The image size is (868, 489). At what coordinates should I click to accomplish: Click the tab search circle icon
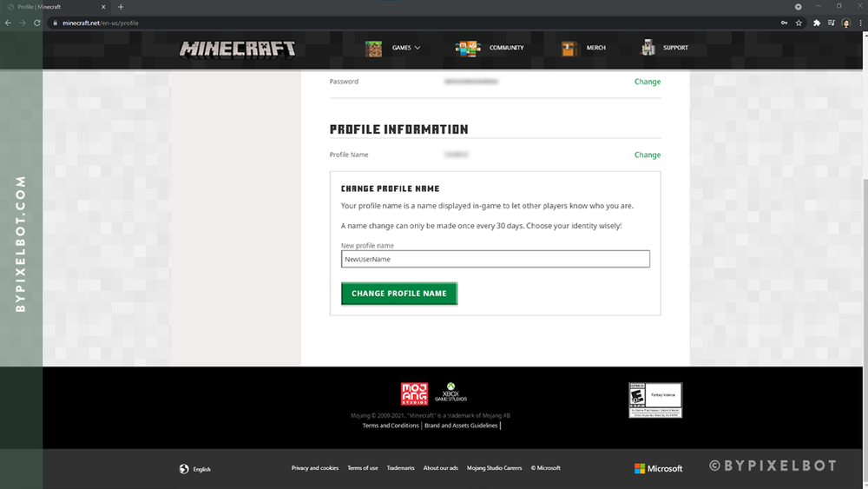(799, 7)
